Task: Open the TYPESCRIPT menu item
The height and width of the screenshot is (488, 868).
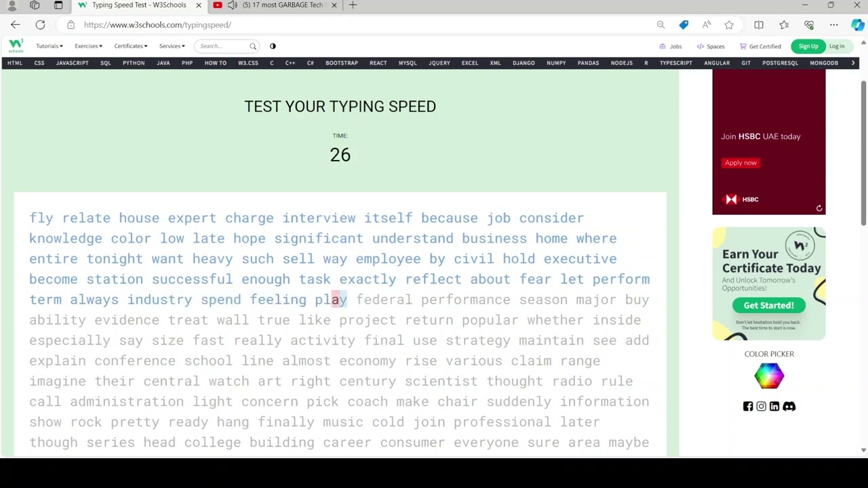Action: click(x=676, y=63)
